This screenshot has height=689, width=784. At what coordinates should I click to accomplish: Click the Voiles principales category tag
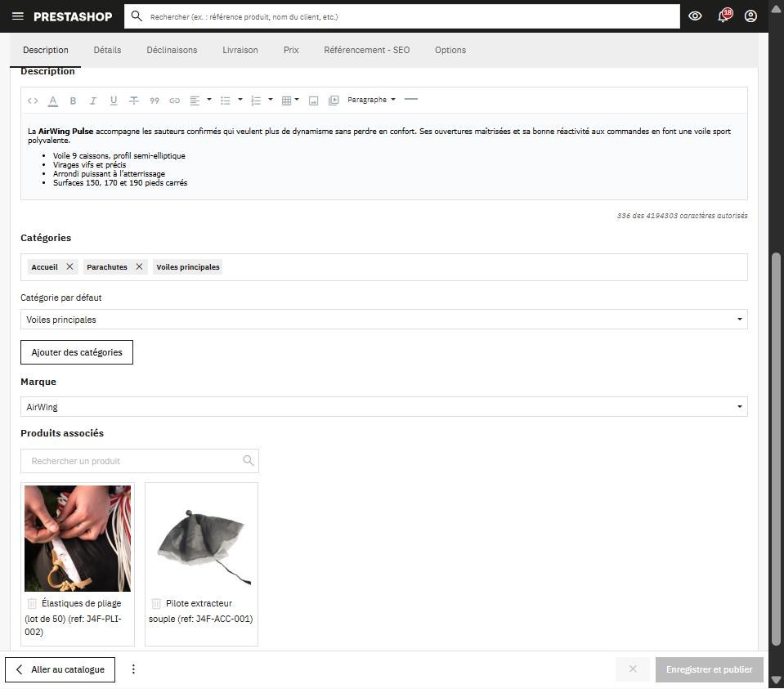188,267
